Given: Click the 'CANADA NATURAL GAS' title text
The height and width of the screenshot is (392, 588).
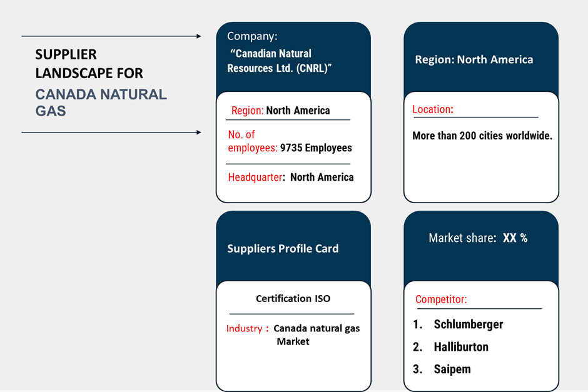Looking at the screenshot, I should tap(101, 103).
